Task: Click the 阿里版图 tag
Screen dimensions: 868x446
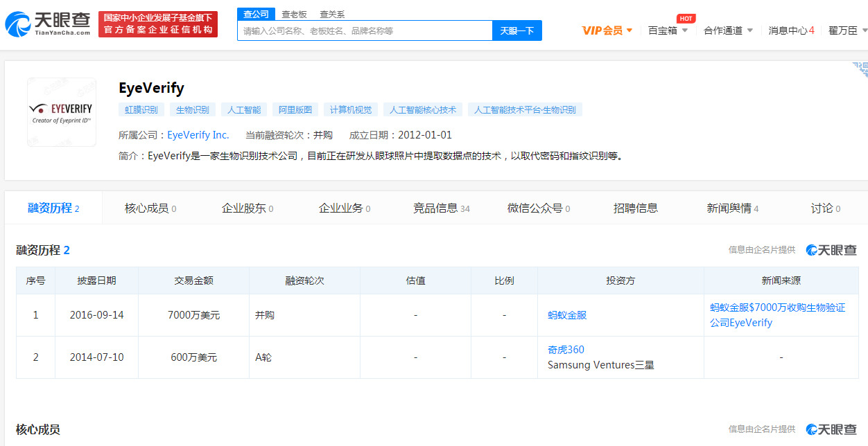Action: coord(295,109)
